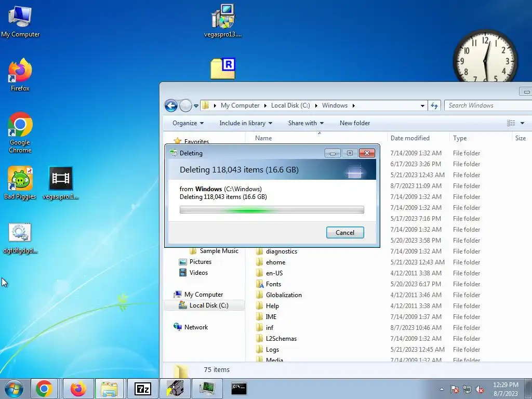
Task: Open Google Chrome desktop shortcut
Action: pos(20,132)
